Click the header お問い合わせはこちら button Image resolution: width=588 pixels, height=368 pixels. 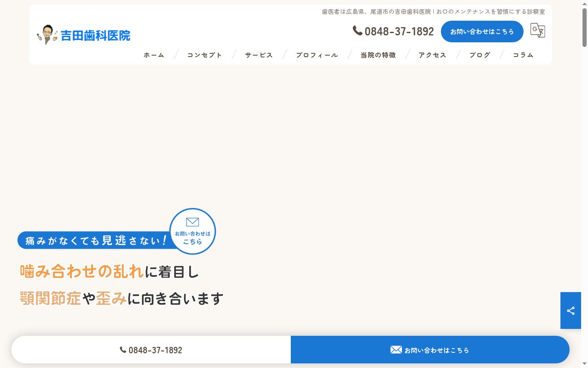pos(482,31)
